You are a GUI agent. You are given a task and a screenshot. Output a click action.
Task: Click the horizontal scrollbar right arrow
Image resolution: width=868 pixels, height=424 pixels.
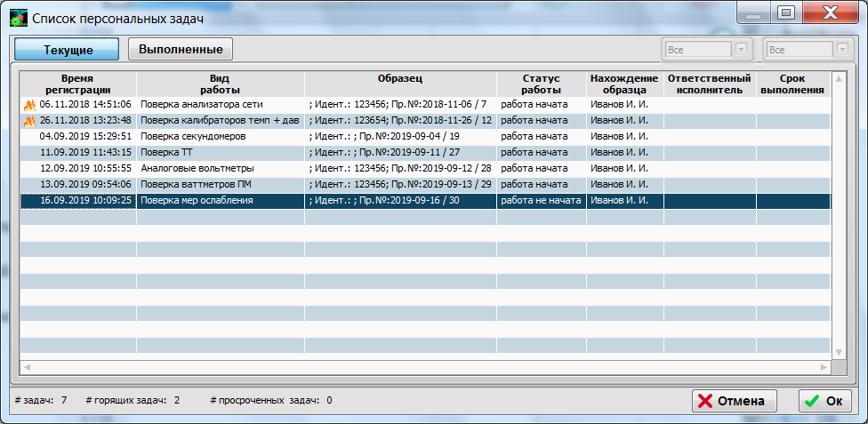(x=824, y=367)
